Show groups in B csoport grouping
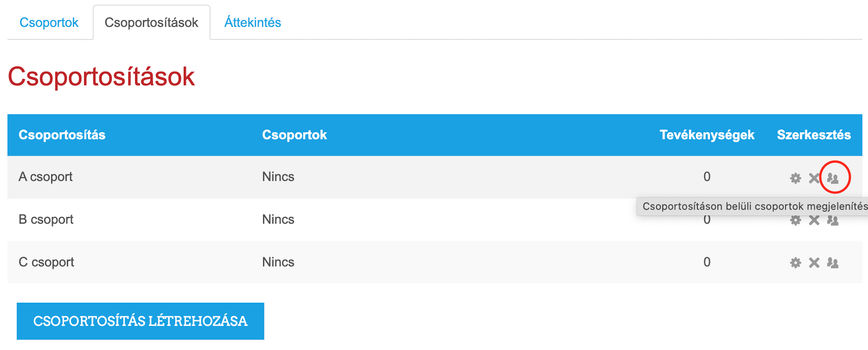868x350 pixels. [x=833, y=220]
